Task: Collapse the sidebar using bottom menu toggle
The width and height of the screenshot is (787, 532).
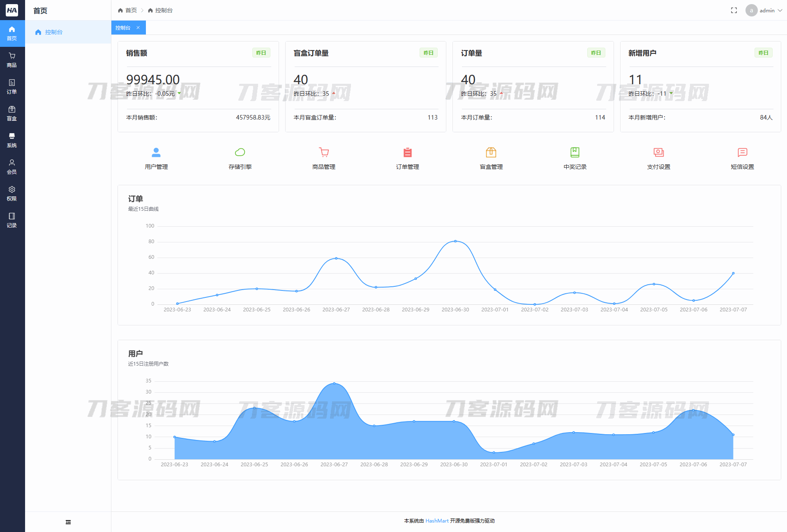Action: coord(68,522)
